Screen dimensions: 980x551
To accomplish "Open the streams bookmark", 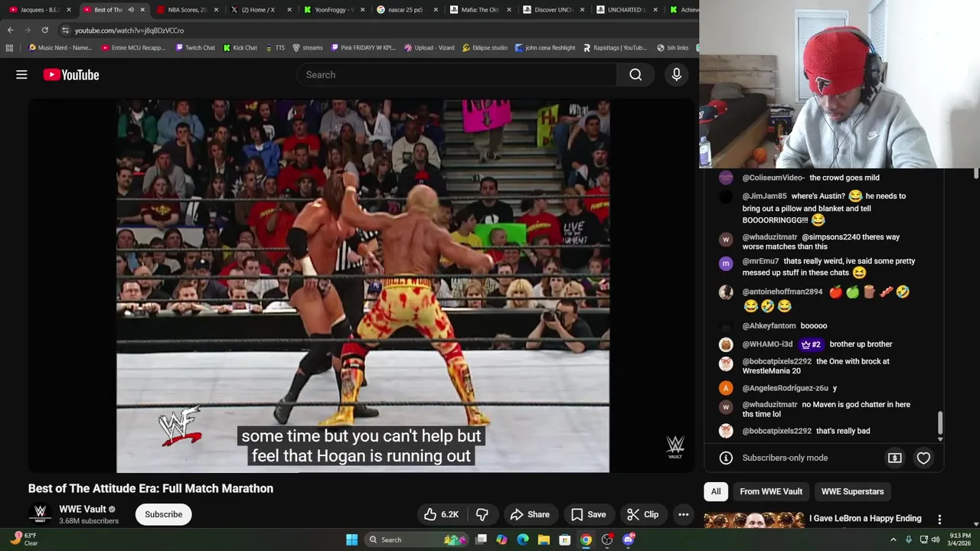I will [307, 47].
